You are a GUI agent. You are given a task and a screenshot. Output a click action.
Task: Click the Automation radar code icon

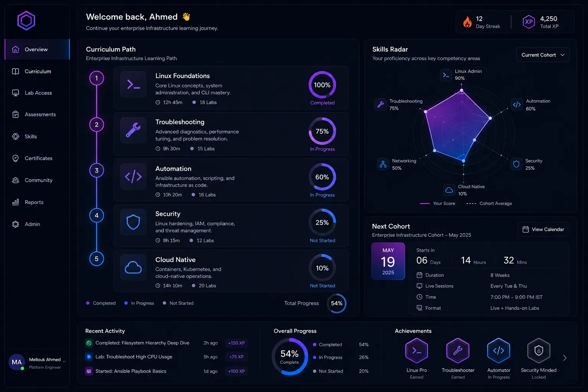pyautogui.click(x=517, y=105)
